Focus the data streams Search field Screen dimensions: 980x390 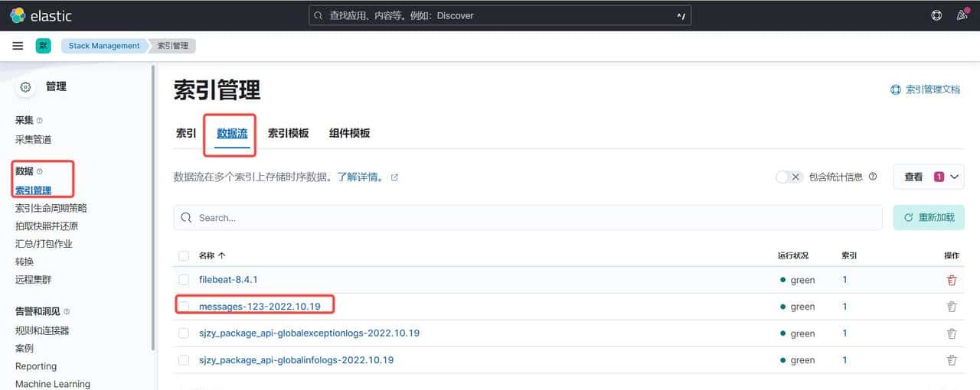[528, 218]
